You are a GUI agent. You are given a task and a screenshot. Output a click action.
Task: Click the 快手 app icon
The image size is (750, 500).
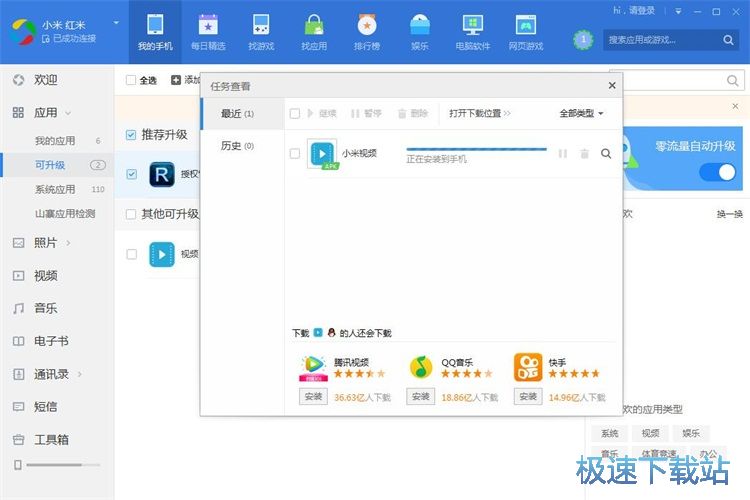point(528,367)
